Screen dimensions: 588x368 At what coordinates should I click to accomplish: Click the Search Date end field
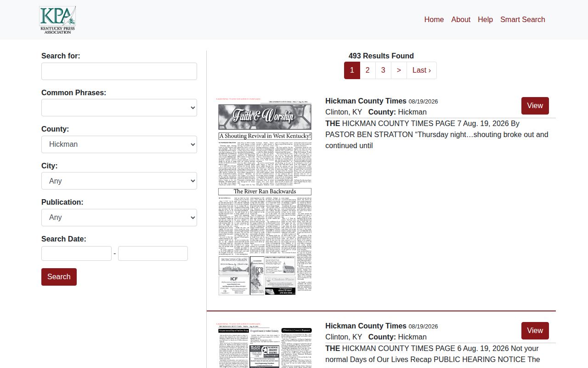tap(153, 253)
